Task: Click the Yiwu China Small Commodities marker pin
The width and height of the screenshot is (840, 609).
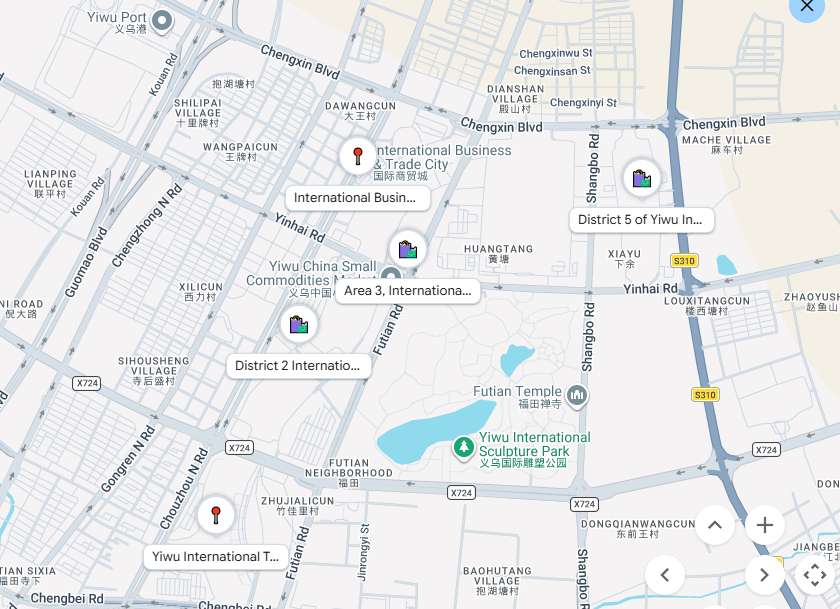Action: (392, 276)
